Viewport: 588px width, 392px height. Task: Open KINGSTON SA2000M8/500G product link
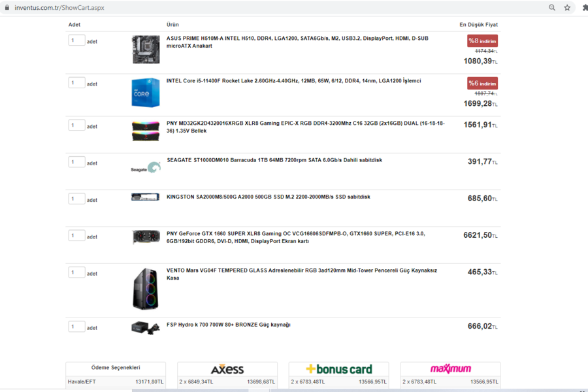pos(268,197)
